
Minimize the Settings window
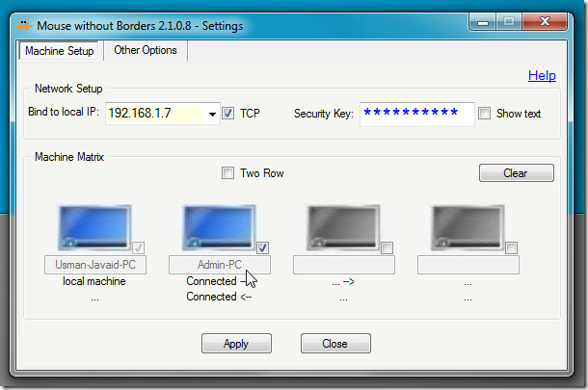(x=483, y=22)
